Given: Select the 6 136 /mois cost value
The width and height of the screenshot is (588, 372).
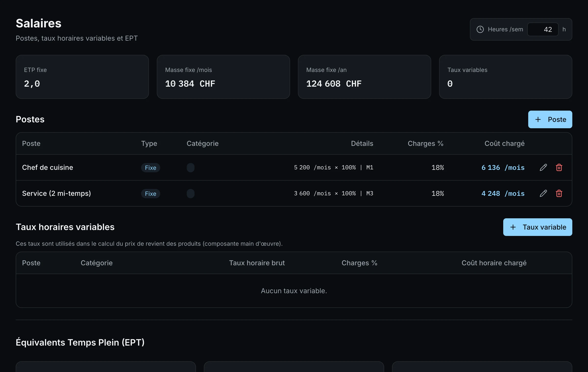Looking at the screenshot, I should click(x=503, y=167).
